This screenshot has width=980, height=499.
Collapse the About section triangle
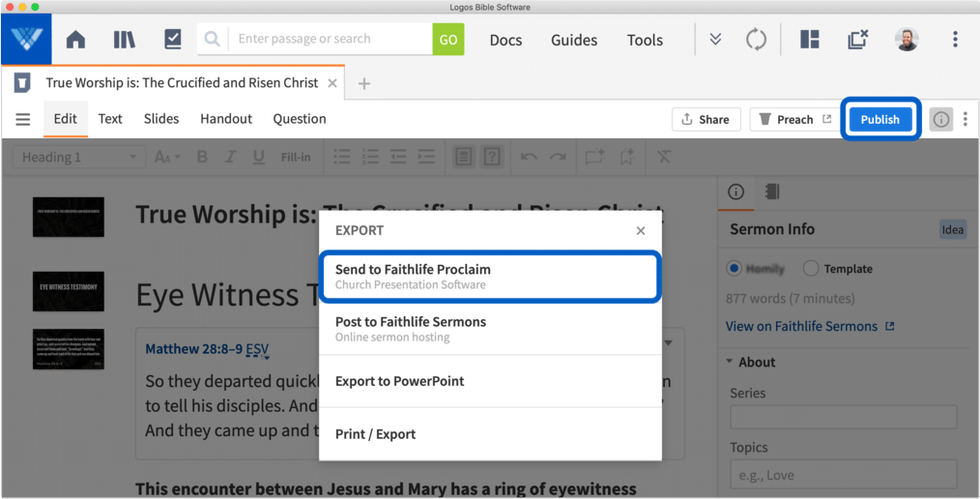point(730,362)
